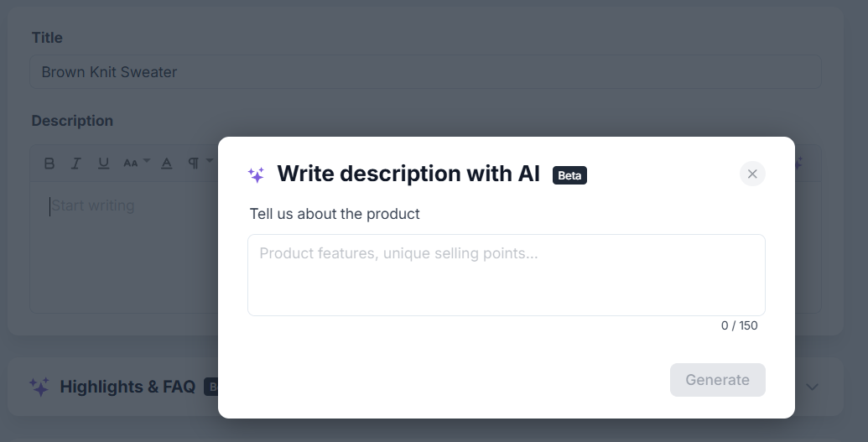
Task: Click into the Start writing description area
Action: pyautogui.click(x=125, y=247)
